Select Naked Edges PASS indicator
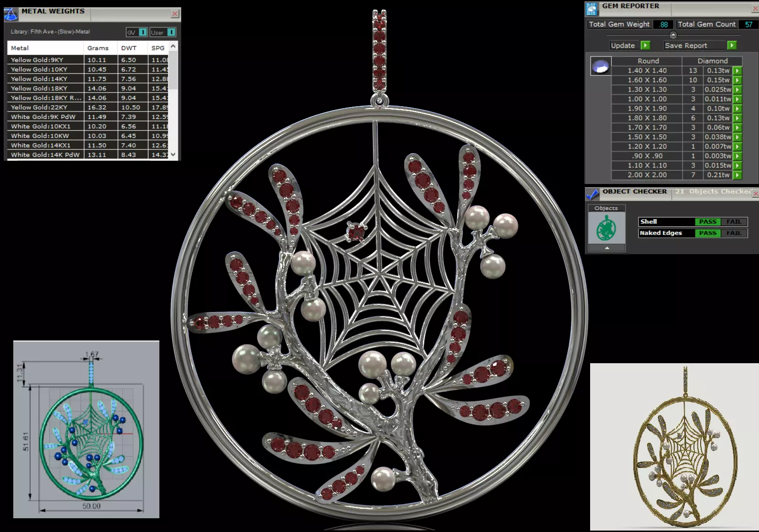Image resolution: width=759 pixels, height=532 pixels. pos(708,233)
